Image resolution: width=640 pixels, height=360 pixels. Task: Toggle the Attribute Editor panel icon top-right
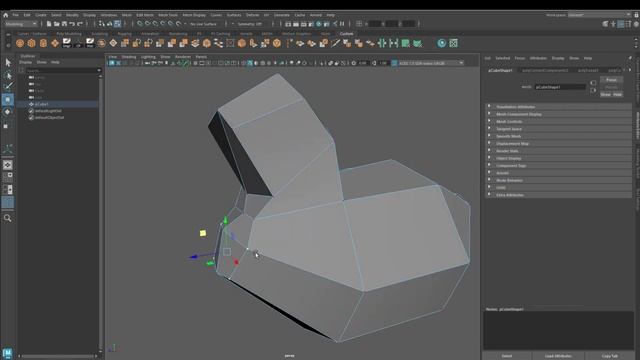pos(621,24)
